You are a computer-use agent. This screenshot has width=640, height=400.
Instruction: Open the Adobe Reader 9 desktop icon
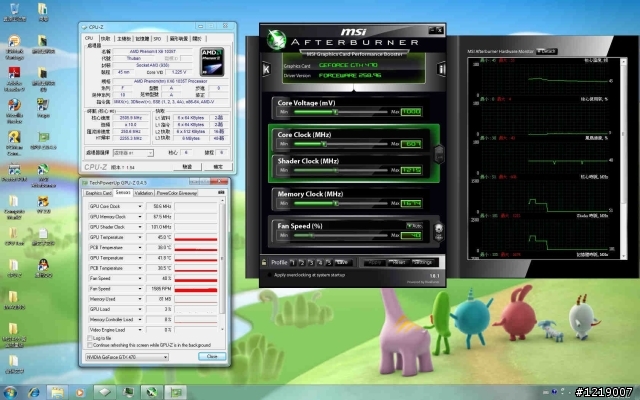point(14,79)
